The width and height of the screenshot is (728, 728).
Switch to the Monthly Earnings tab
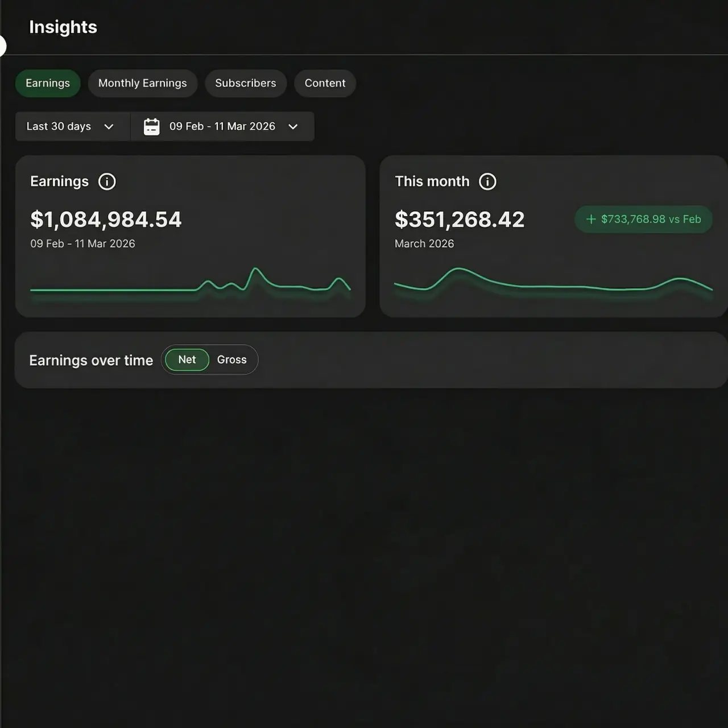[142, 83]
